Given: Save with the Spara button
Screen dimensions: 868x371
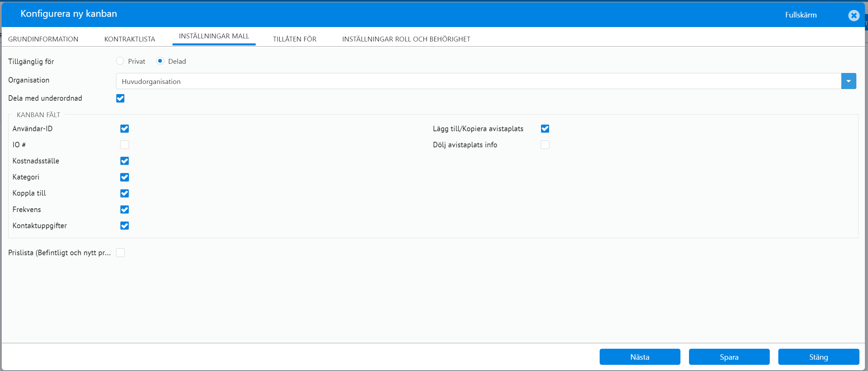Looking at the screenshot, I should (729, 357).
